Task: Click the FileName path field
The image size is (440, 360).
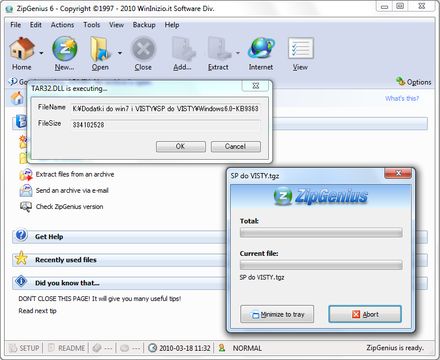Action: pos(165,109)
